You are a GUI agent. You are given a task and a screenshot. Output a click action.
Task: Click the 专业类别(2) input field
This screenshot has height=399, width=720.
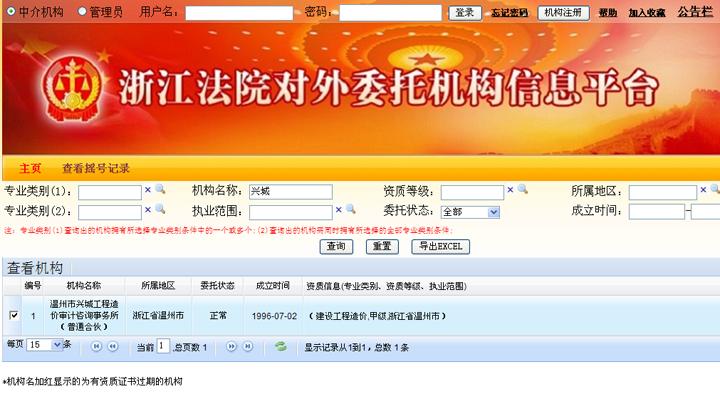(x=110, y=213)
